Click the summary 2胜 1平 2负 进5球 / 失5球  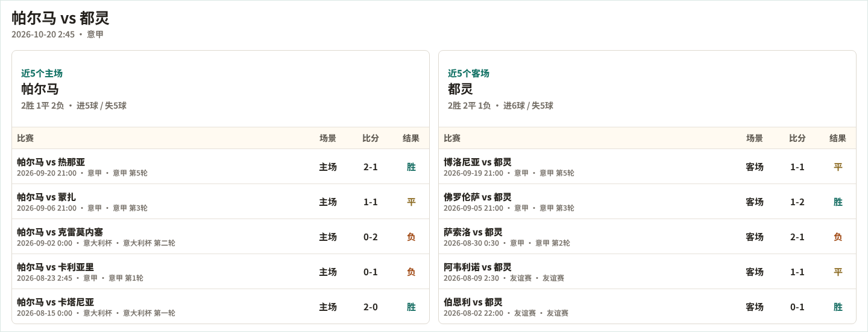coord(74,106)
